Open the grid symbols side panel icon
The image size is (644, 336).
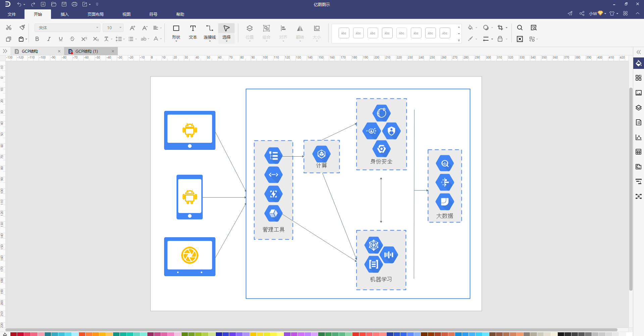point(638,78)
